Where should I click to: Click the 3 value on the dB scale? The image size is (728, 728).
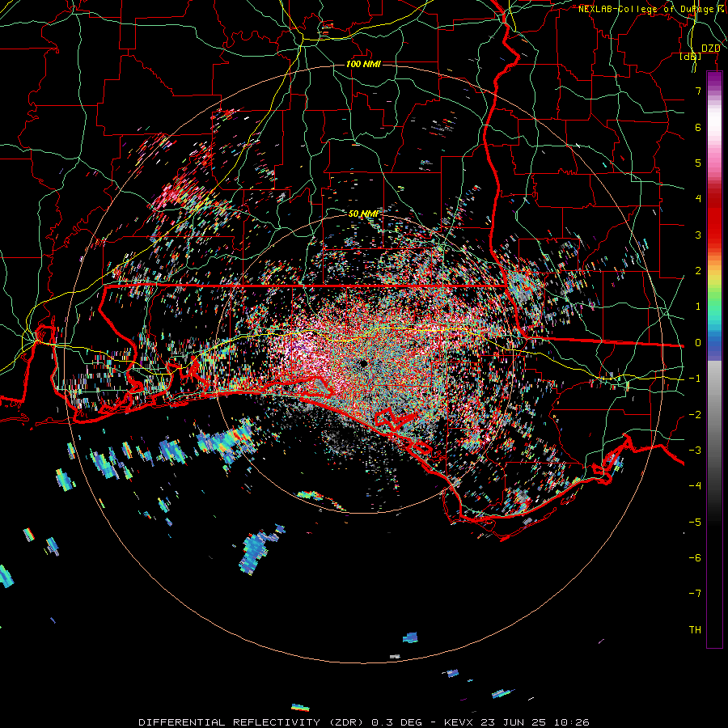(x=698, y=235)
